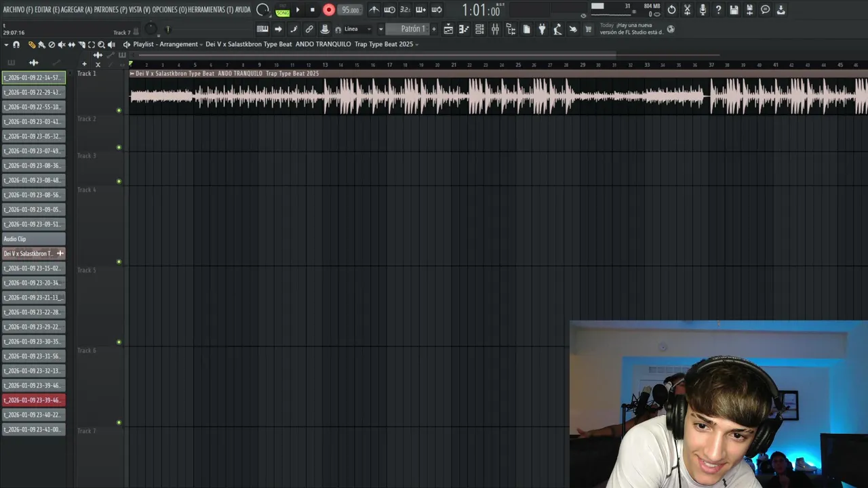This screenshot has height=488, width=868.
Task: Open the ARCHIVO menu
Action: [18, 9]
